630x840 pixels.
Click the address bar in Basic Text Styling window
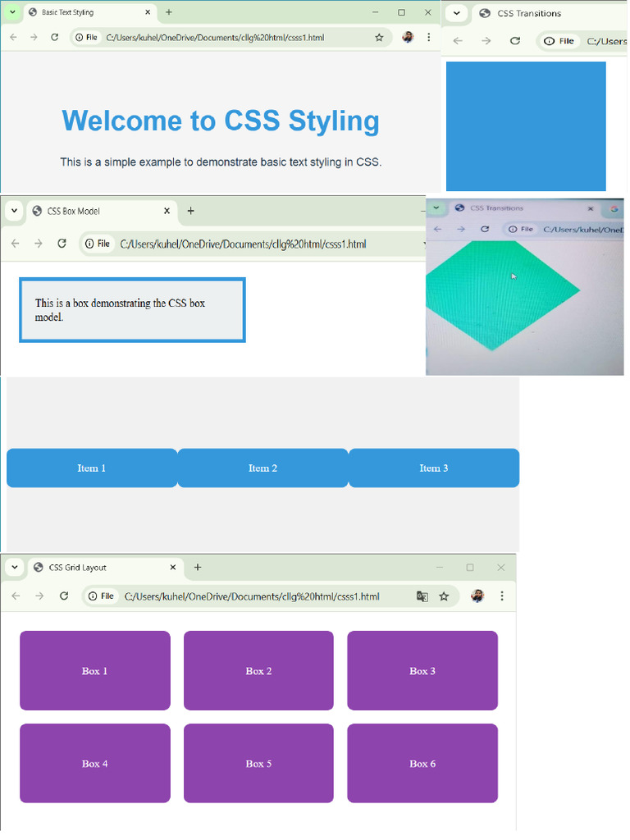(231, 38)
